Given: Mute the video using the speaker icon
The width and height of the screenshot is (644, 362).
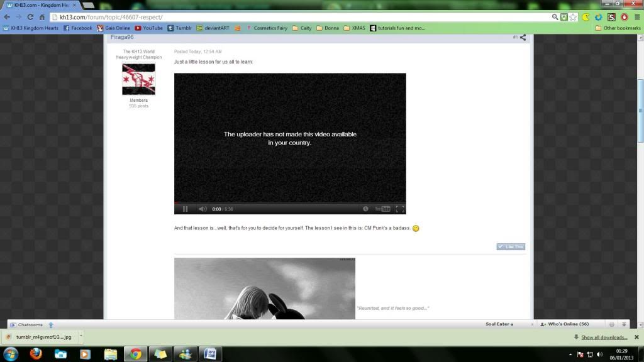Looking at the screenshot, I should 203,209.
